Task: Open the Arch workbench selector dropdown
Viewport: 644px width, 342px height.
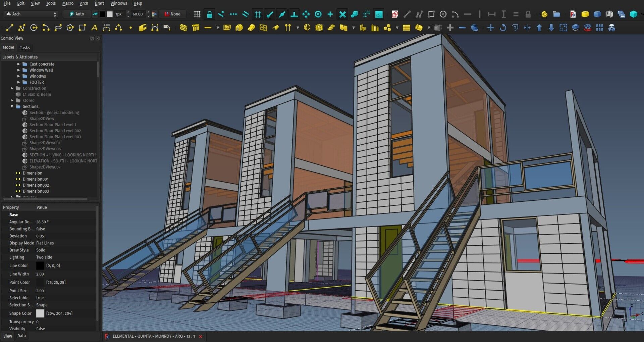Action: coord(32,14)
